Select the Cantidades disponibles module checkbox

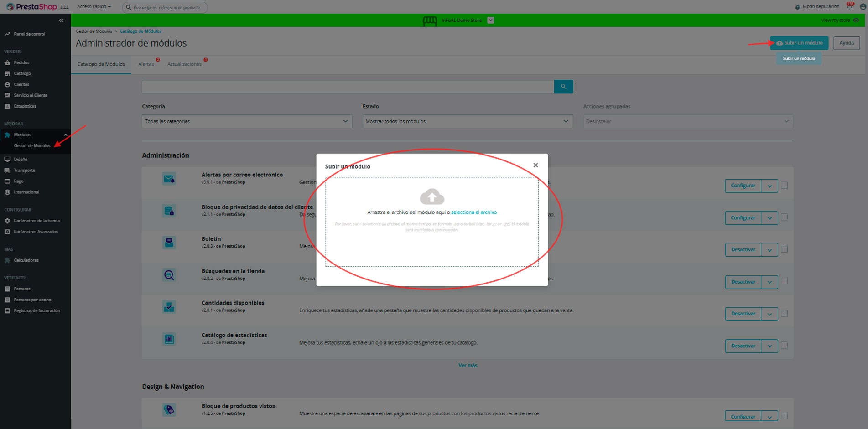click(784, 313)
